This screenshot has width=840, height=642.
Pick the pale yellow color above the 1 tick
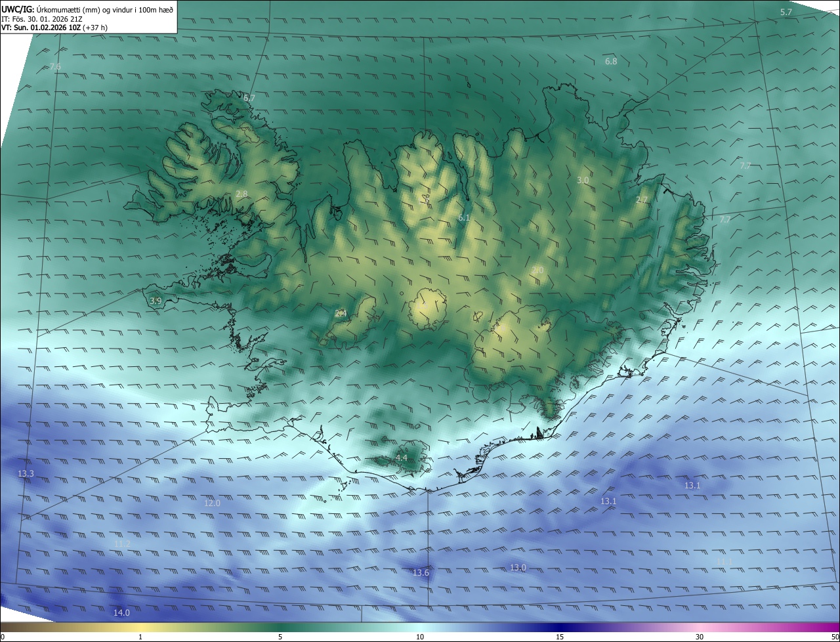coord(140,628)
